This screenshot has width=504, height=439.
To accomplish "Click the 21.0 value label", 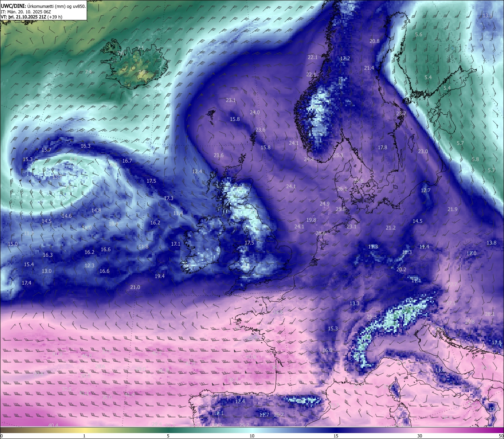I will (135, 287).
